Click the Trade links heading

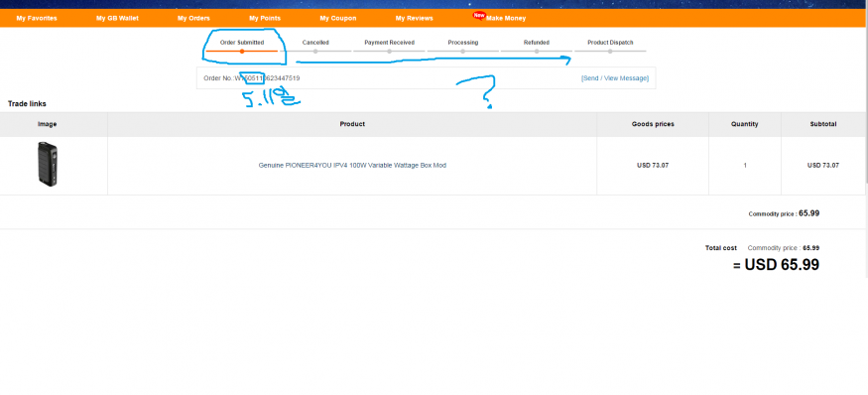point(27,103)
